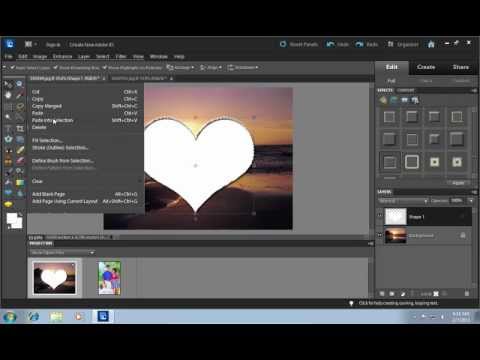
Task: Open the Arrange dropdown
Action: coord(180,68)
